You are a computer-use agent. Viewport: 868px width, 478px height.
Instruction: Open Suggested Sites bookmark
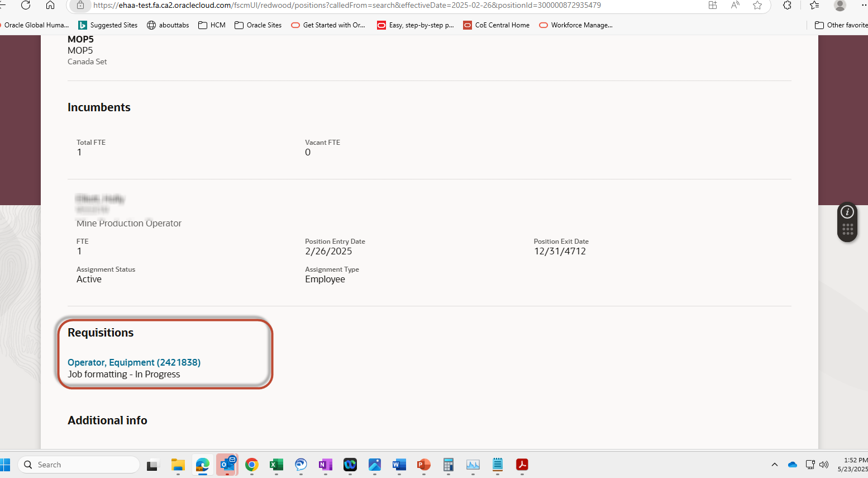click(108, 25)
